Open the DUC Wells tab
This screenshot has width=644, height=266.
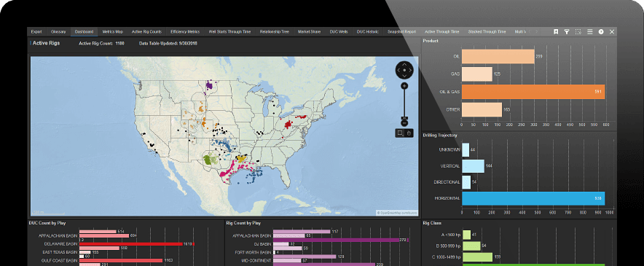(339, 31)
